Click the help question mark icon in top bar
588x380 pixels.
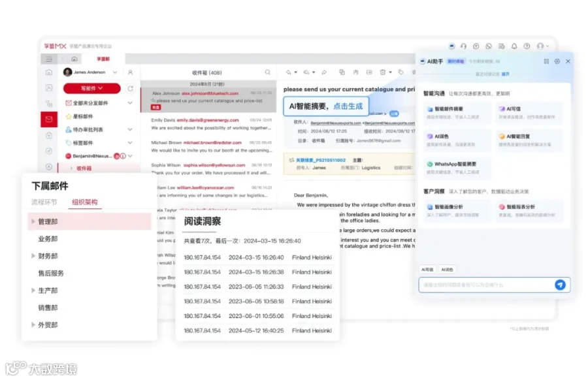[527, 46]
